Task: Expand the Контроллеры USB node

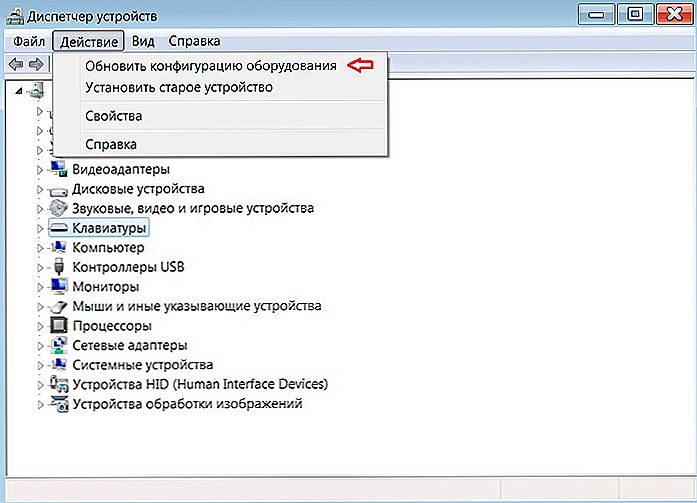Action: [40, 267]
